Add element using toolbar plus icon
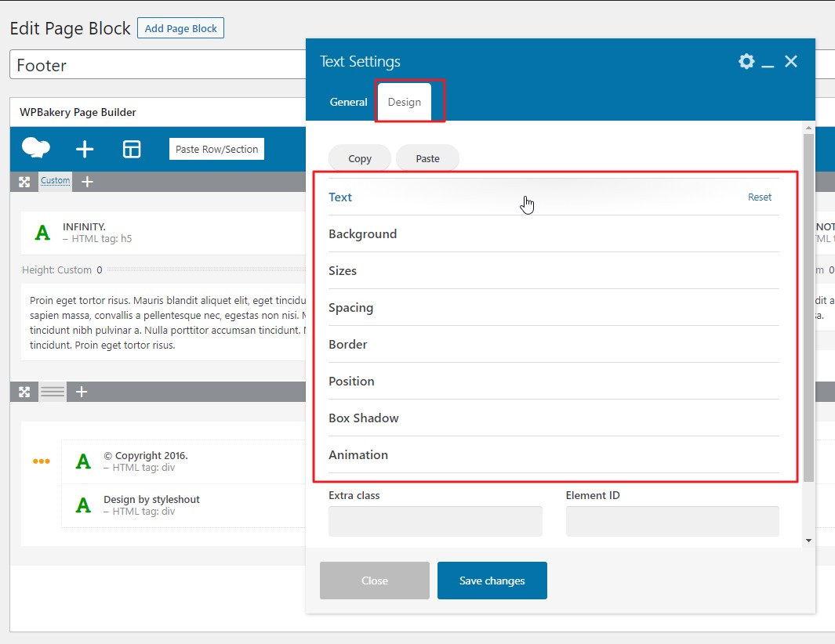 coord(85,149)
